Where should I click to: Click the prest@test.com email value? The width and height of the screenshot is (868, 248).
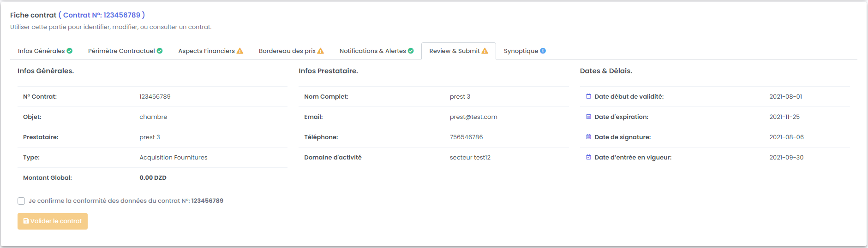pyautogui.click(x=473, y=117)
